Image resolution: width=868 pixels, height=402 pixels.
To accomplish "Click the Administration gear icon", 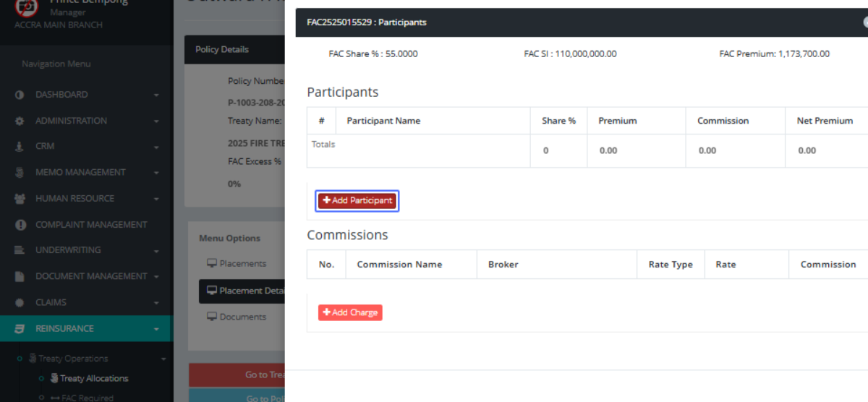I will point(20,121).
